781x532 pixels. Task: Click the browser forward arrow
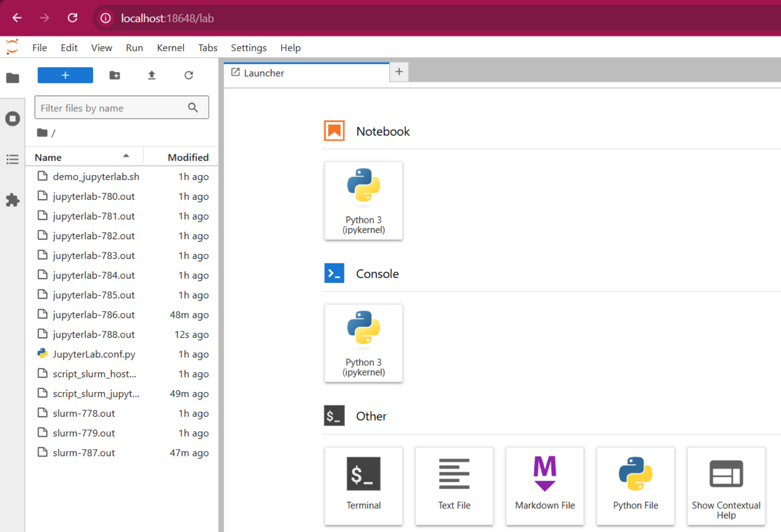45,18
